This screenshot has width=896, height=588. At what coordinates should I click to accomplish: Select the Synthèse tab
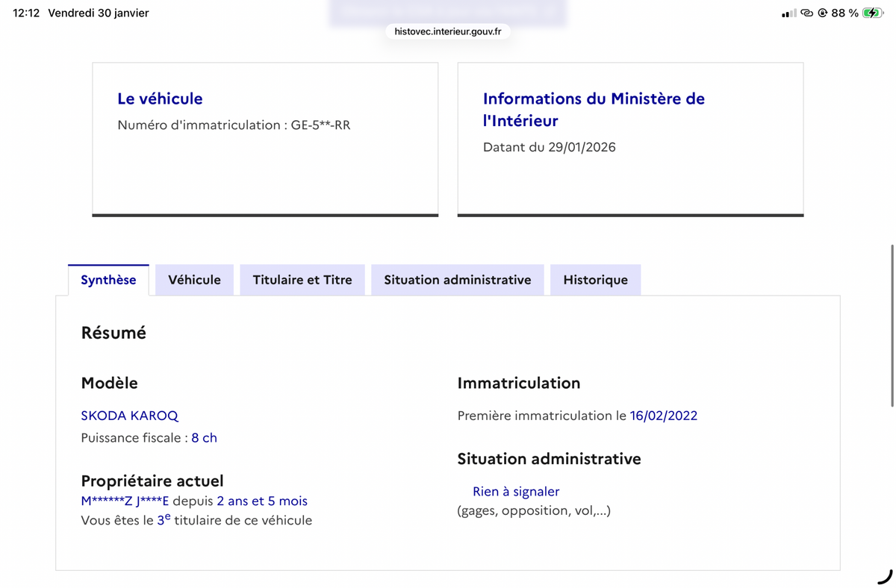108,280
